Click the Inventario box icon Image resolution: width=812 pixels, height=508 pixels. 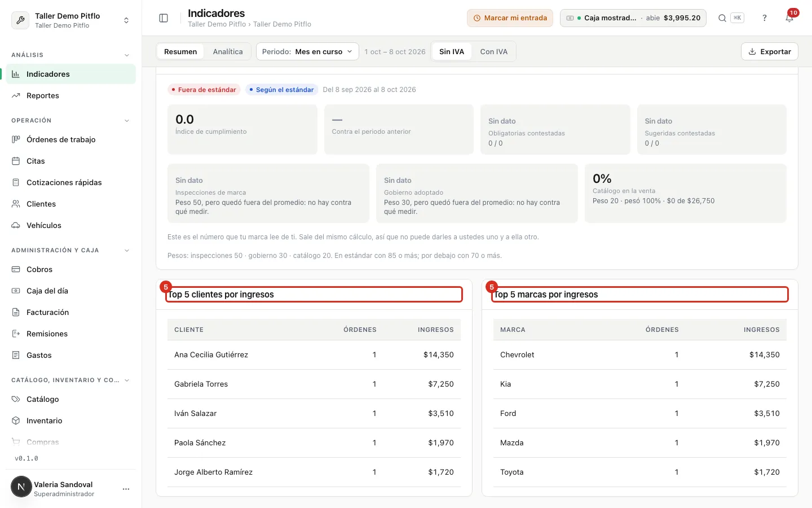pyautogui.click(x=16, y=421)
